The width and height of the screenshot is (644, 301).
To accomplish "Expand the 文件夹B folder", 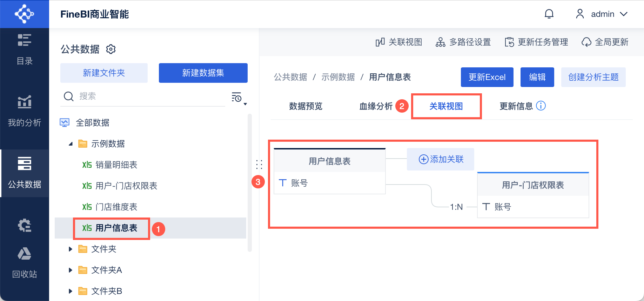I will click(71, 291).
